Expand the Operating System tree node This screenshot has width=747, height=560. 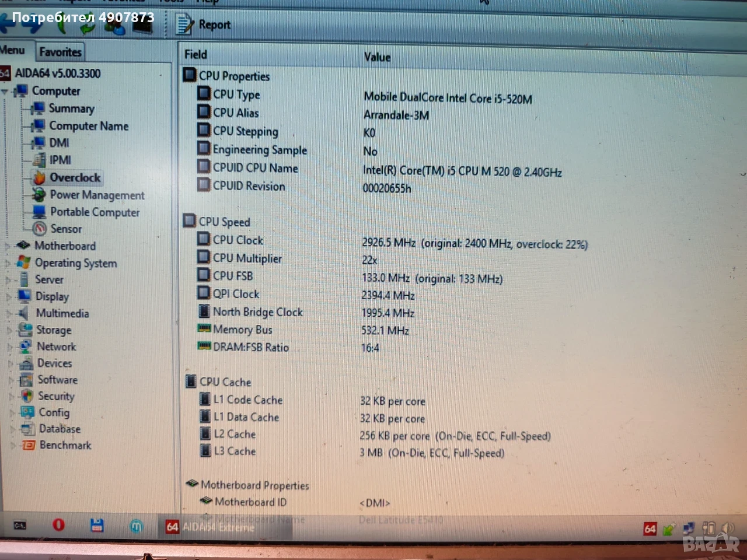pos(8,263)
